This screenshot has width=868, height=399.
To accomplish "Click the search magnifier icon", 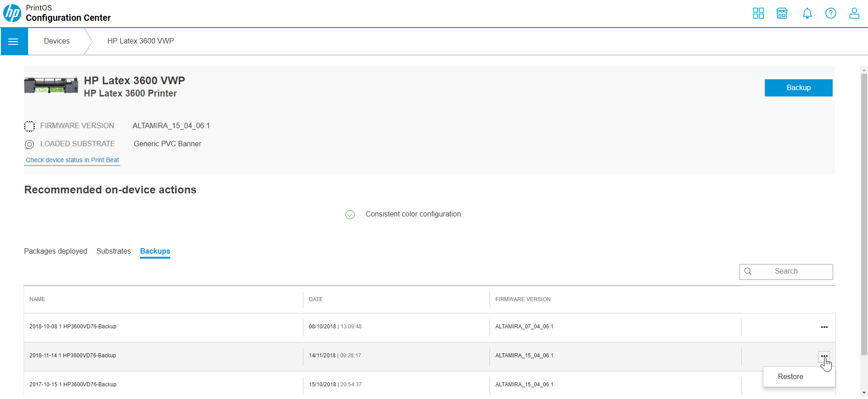I will (x=748, y=271).
